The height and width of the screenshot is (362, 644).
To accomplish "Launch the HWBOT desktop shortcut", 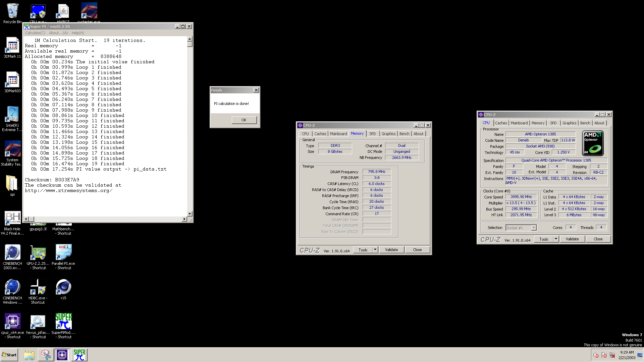I will coord(63,13).
